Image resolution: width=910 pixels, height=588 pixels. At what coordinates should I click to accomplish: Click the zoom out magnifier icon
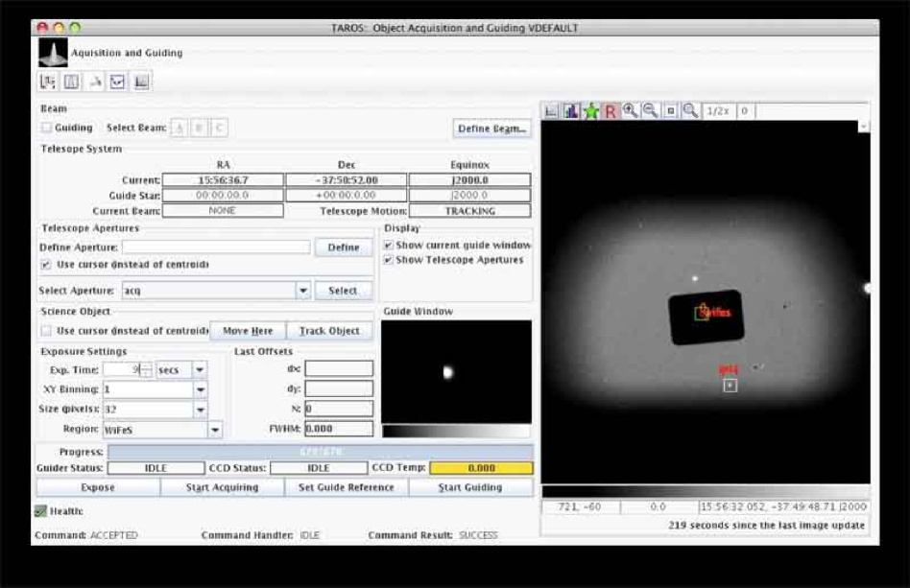pyautogui.click(x=650, y=111)
